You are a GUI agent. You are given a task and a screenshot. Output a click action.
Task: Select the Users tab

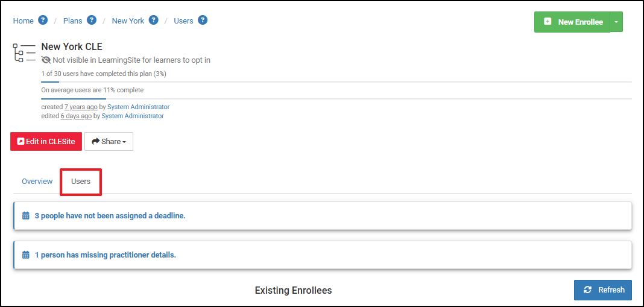point(81,181)
